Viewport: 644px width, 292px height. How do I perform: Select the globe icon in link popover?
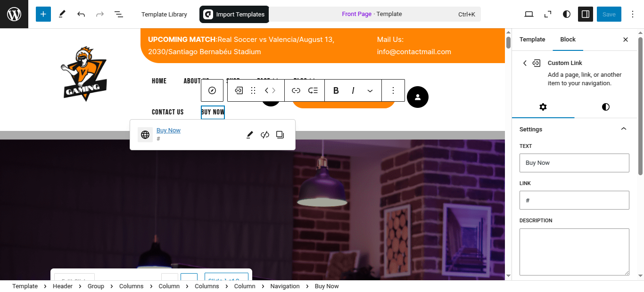145,135
